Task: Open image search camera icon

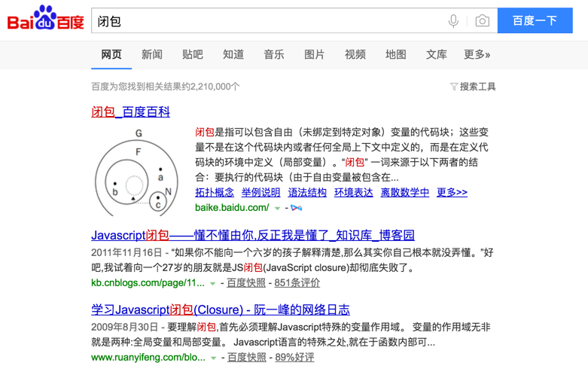Action: (483, 20)
